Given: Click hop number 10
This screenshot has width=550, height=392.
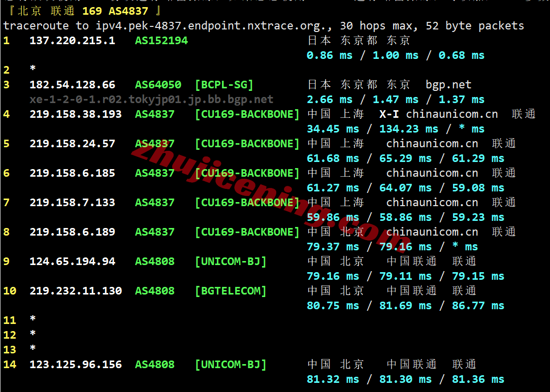Looking at the screenshot, I should 10,291.
